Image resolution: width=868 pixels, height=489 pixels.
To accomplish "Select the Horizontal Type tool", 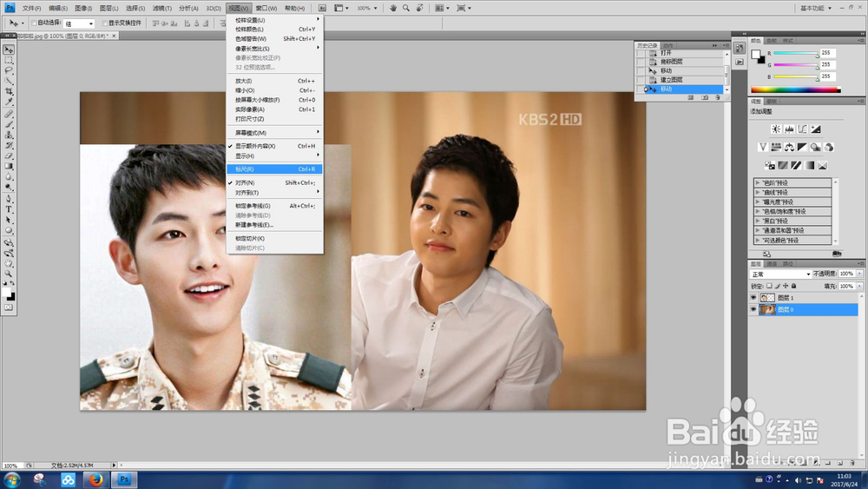I will [9, 209].
